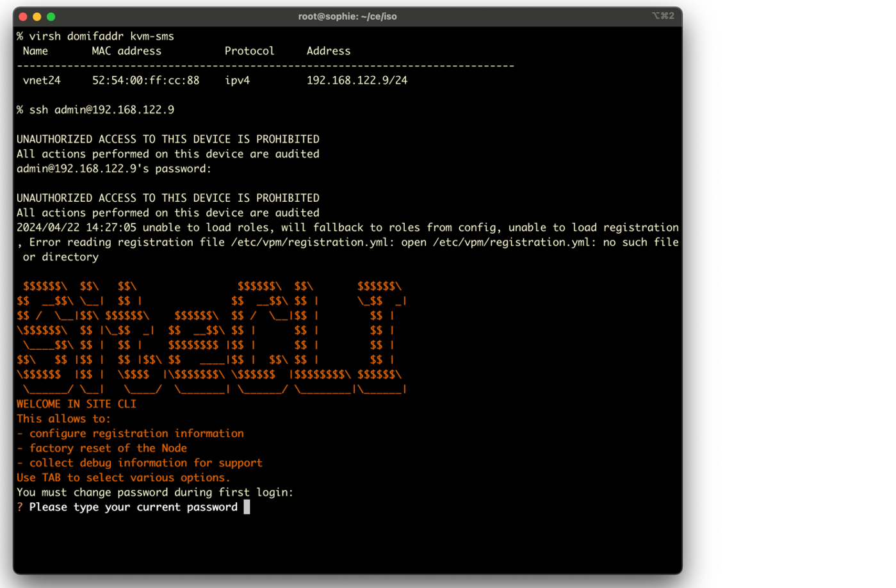The width and height of the screenshot is (896, 588).
Task: Click the ⌥⌘2 window shortcut indicator
Action: (x=663, y=16)
